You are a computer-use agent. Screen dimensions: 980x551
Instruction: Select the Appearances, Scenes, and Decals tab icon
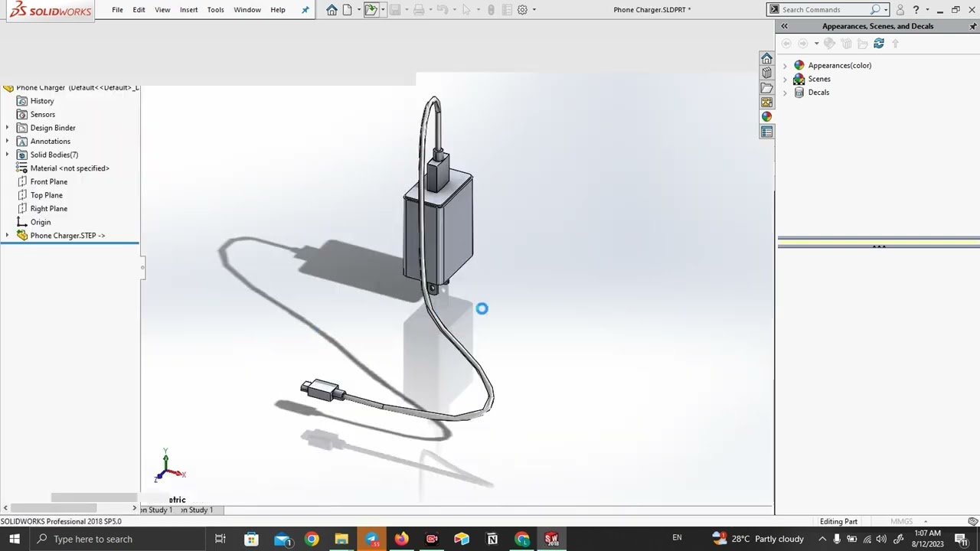tap(766, 117)
